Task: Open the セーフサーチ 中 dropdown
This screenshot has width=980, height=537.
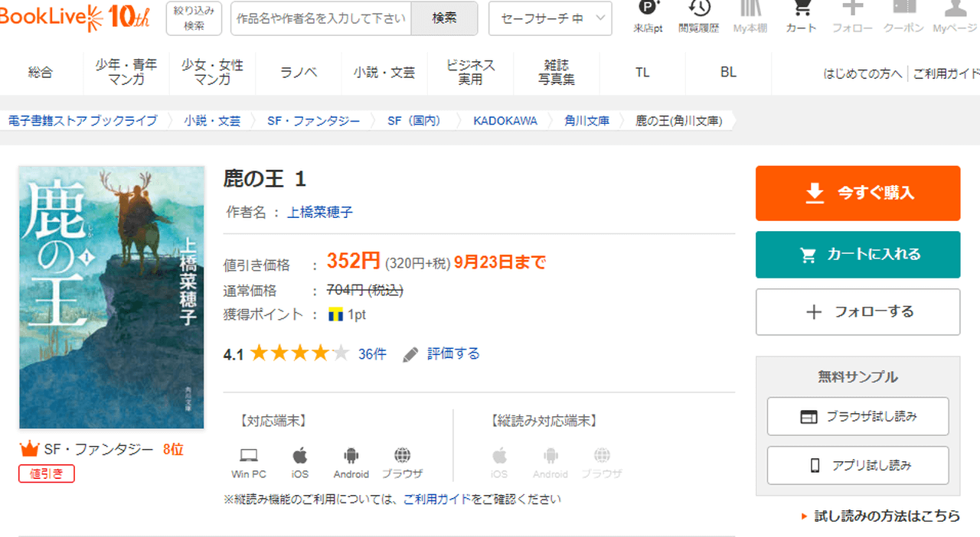Action: (x=550, y=18)
